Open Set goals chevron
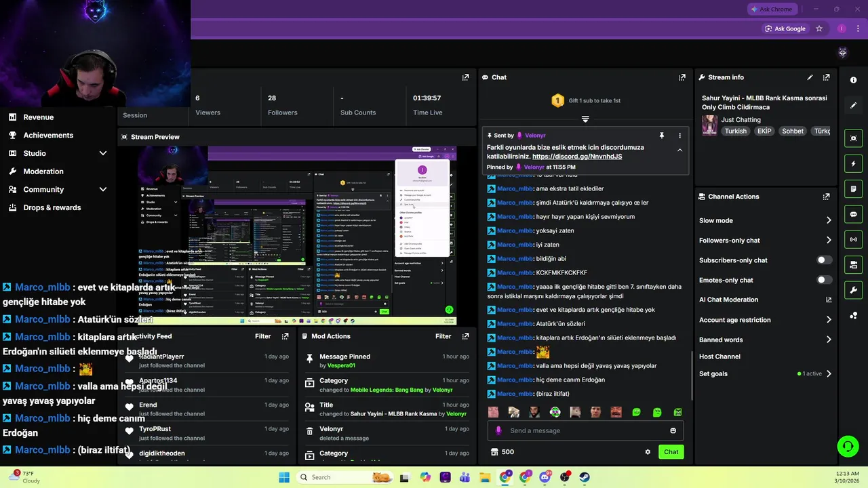Image resolution: width=868 pixels, height=488 pixels. point(829,373)
